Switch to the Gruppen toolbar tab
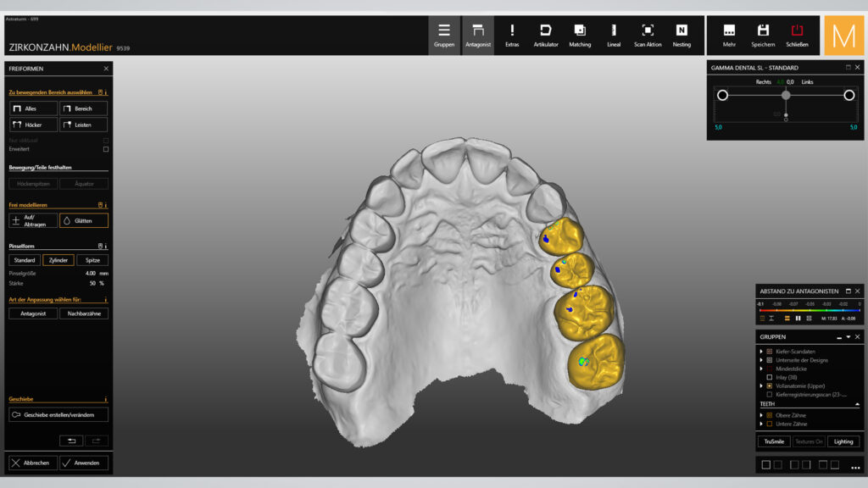Image resolution: width=868 pixels, height=488 pixels. point(444,35)
